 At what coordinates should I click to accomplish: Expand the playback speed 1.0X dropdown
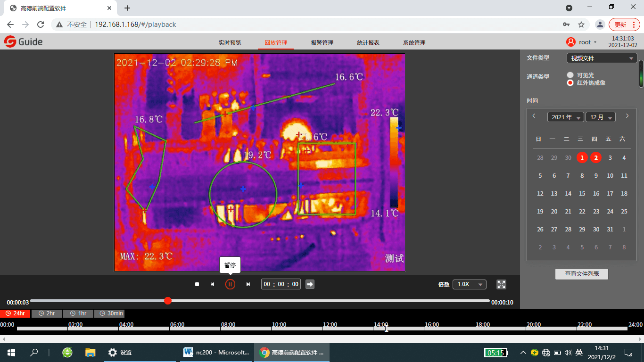[469, 284]
